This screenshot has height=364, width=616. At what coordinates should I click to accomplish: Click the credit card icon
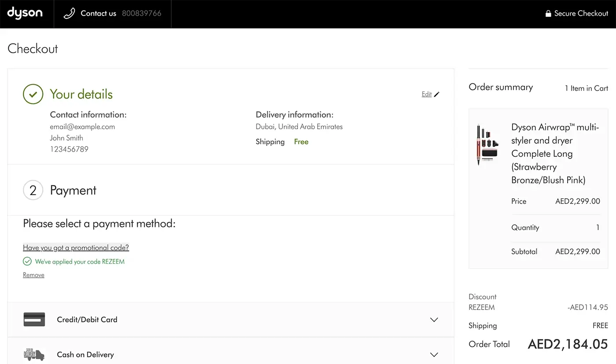(x=34, y=320)
